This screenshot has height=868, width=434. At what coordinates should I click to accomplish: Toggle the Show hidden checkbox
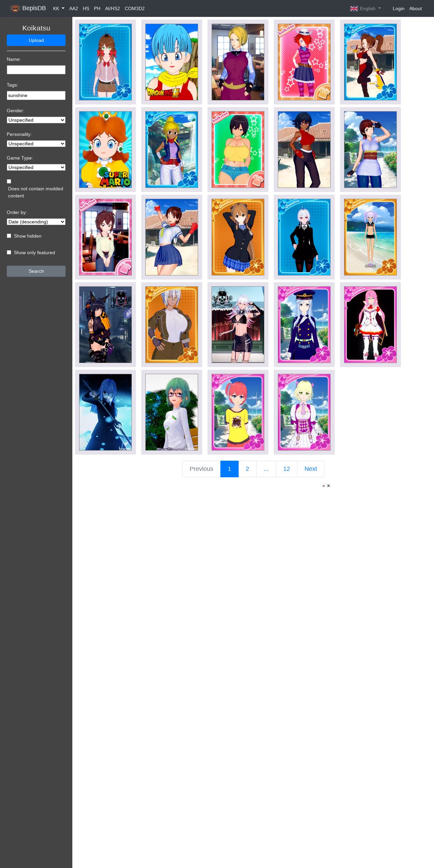(x=9, y=236)
